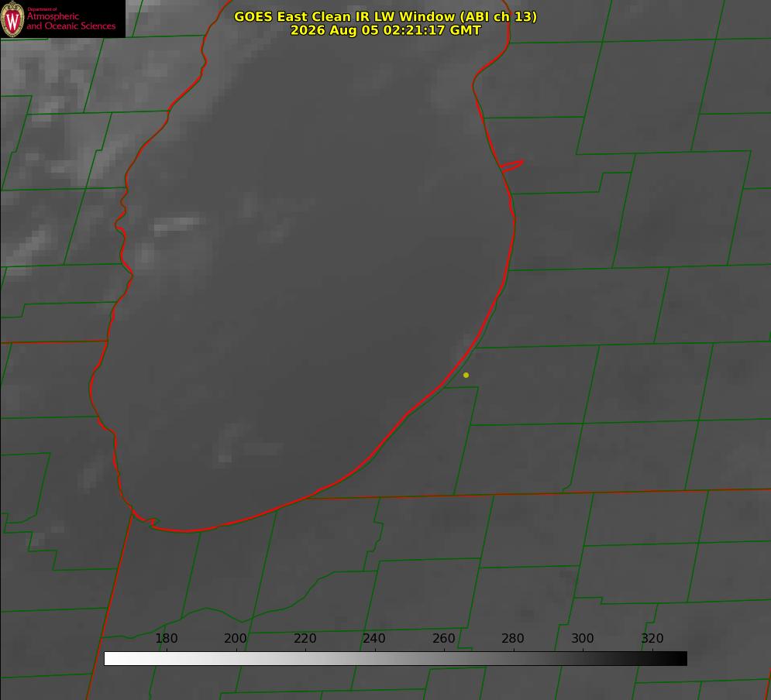The image size is (771, 700).
Task: Click the 260 colorbar label
Action: 443,638
